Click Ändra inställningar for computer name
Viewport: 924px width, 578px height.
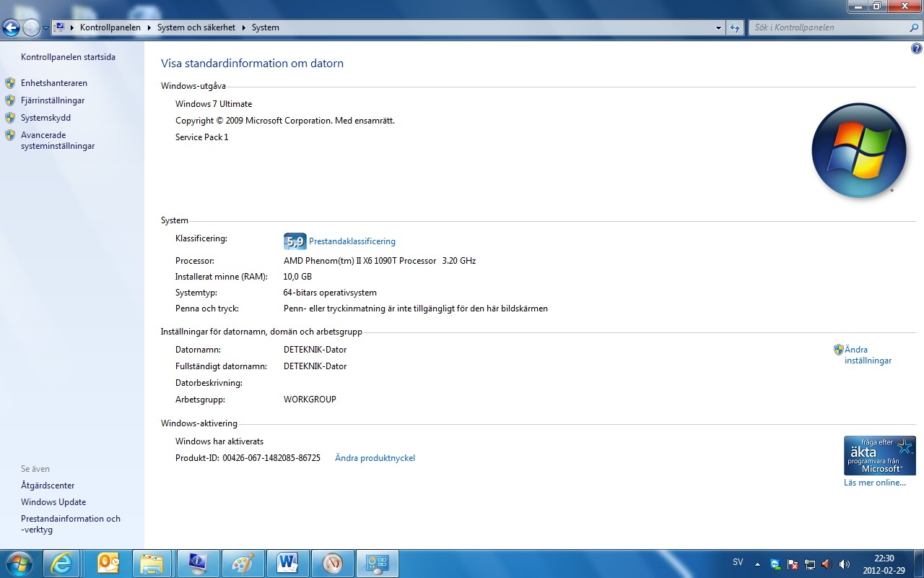click(868, 355)
